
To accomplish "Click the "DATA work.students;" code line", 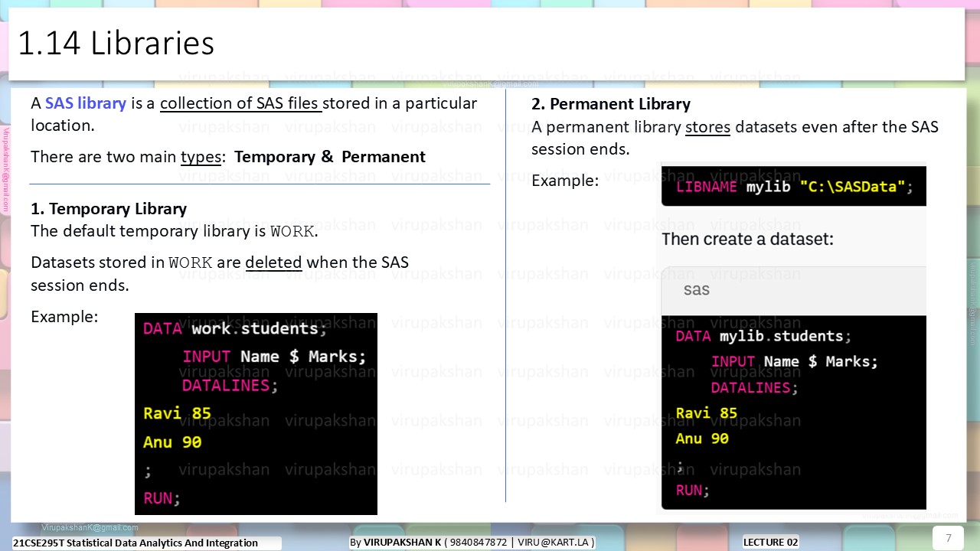I will pyautogui.click(x=235, y=328).
